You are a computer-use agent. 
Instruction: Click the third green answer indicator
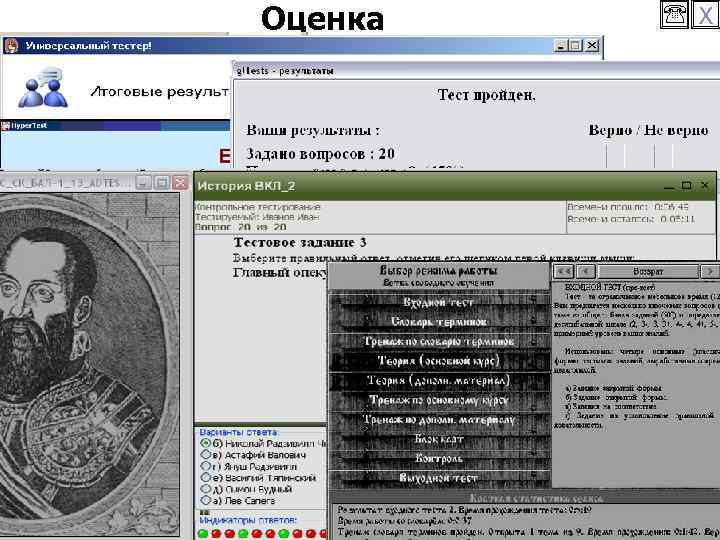284,534
